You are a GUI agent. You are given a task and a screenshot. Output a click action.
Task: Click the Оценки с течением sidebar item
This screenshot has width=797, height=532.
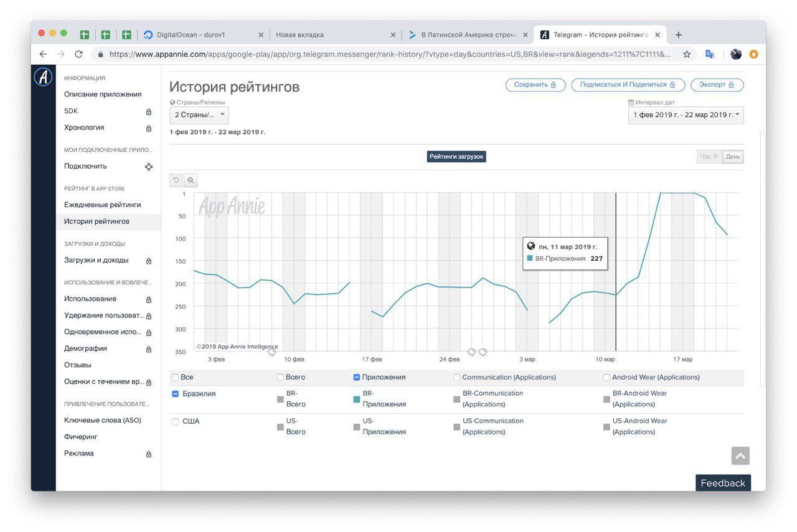pos(104,382)
